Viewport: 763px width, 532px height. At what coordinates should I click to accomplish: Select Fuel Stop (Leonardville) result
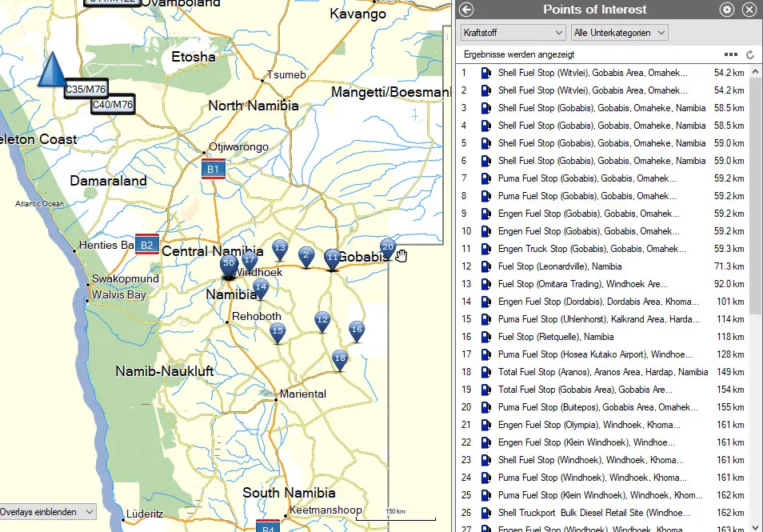pyautogui.click(x=603, y=266)
